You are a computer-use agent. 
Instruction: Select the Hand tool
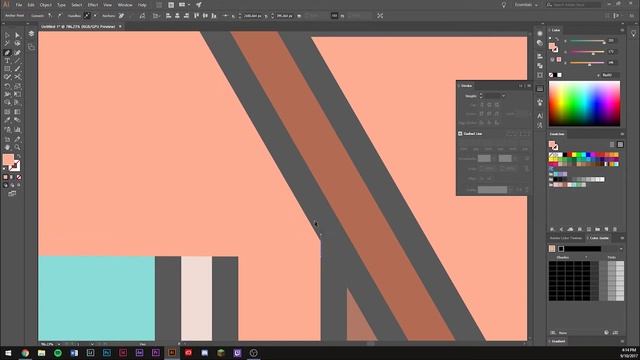[x=7, y=147]
